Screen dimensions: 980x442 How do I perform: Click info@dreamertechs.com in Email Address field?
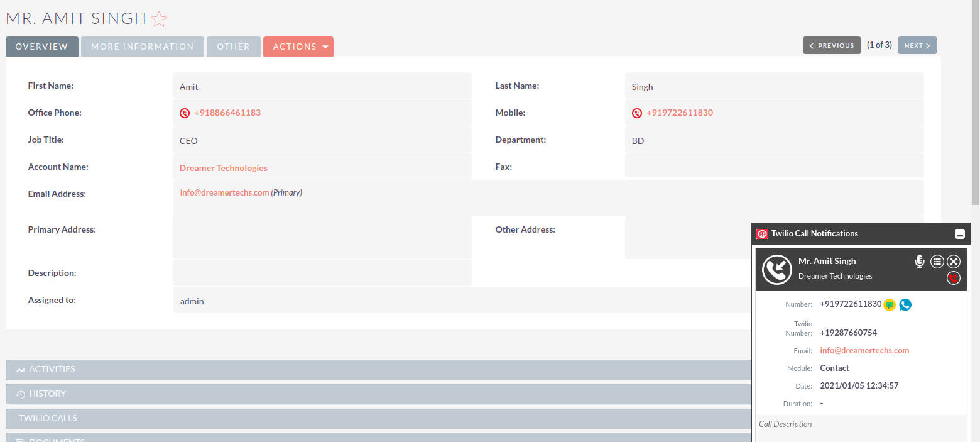224,192
